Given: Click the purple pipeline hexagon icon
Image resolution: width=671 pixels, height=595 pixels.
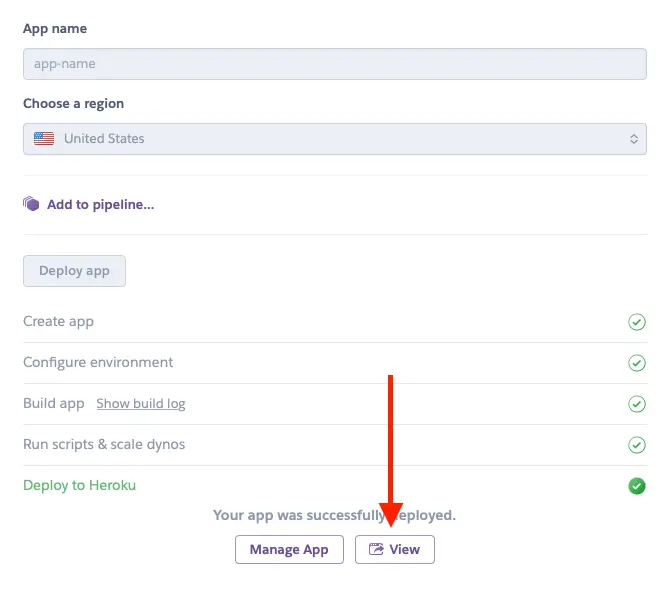Looking at the screenshot, I should pos(31,204).
